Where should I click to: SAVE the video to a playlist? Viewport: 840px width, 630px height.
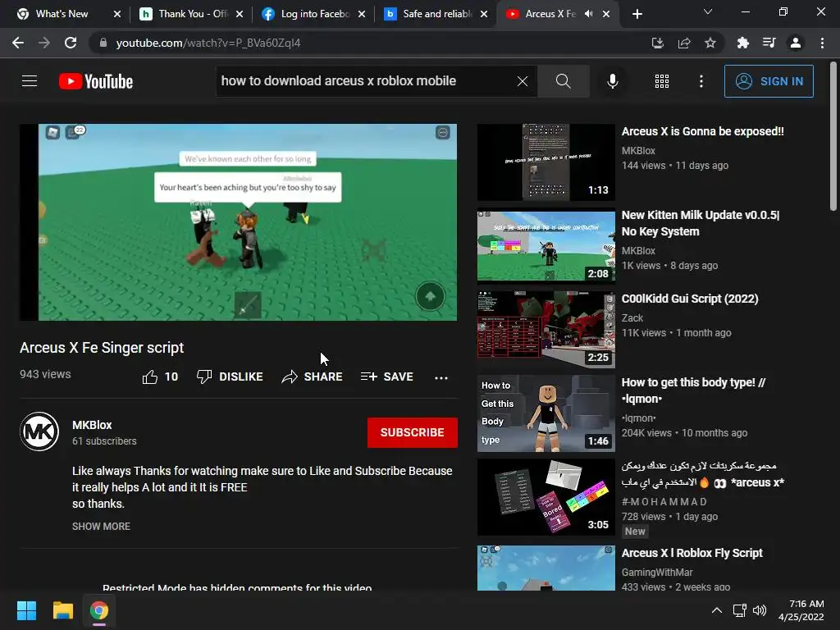(x=387, y=377)
